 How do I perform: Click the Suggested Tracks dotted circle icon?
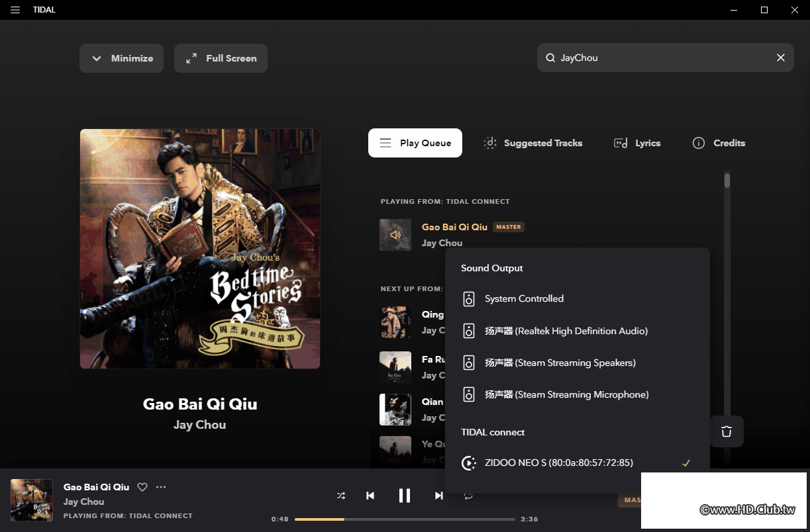pyautogui.click(x=490, y=143)
